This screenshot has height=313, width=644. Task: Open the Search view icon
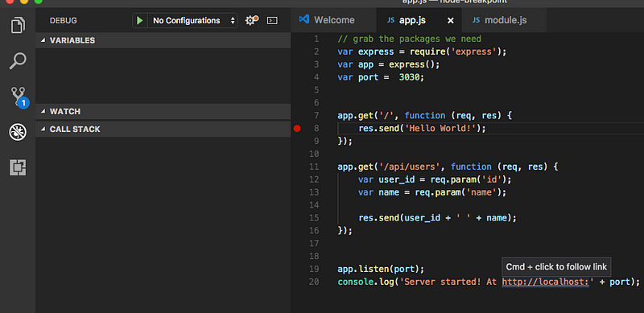click(18, 61)
